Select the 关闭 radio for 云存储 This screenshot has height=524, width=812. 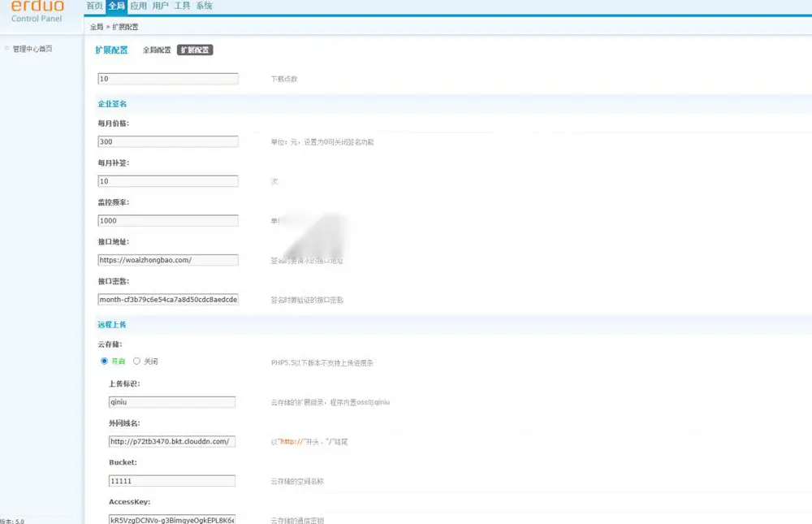136,362
